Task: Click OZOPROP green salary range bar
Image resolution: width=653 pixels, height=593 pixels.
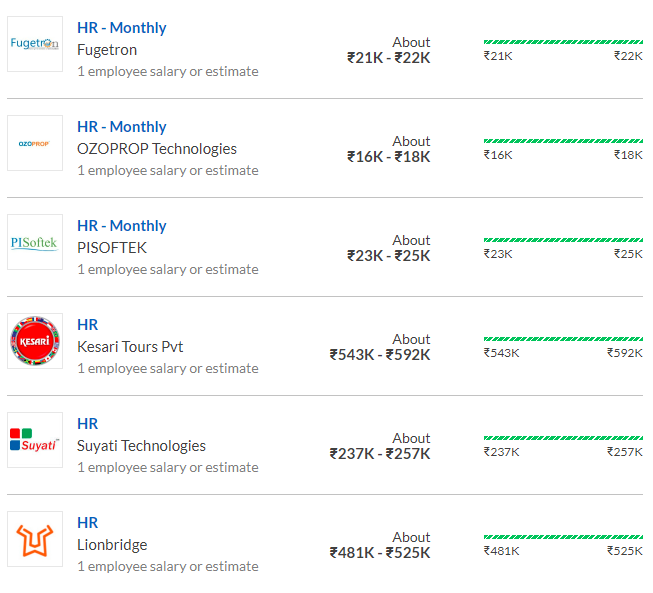Action: pyautogui.click(x=563, y=141)
